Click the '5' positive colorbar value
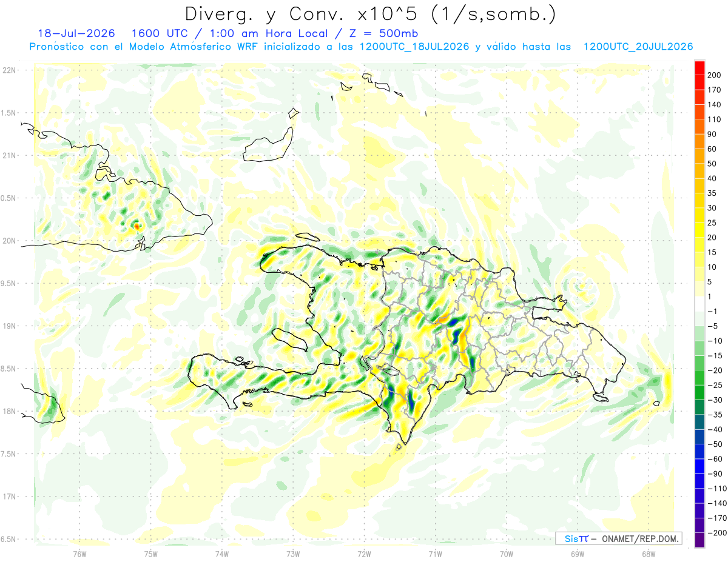Viewport: 728px width, 562px height. [x=711, y=281]
